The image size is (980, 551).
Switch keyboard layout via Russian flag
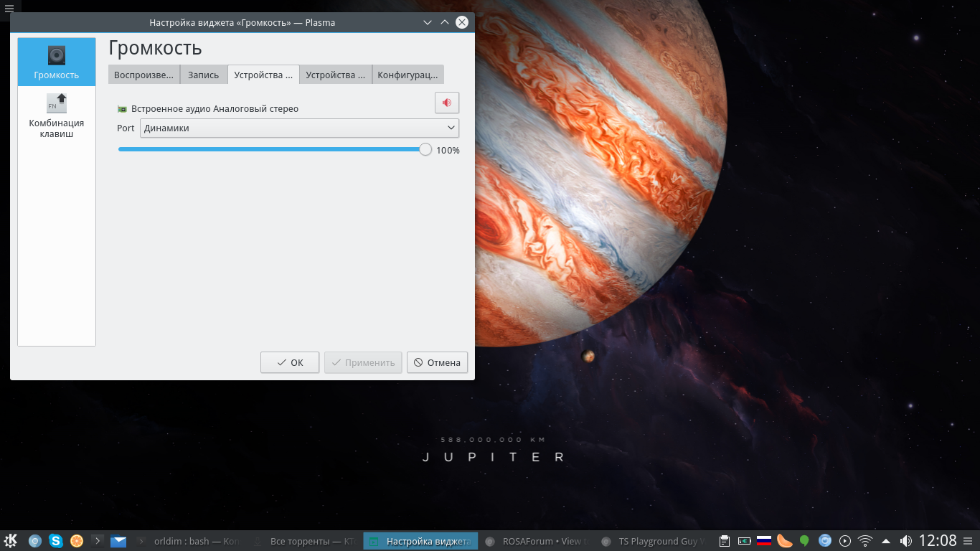click(764, 541)
